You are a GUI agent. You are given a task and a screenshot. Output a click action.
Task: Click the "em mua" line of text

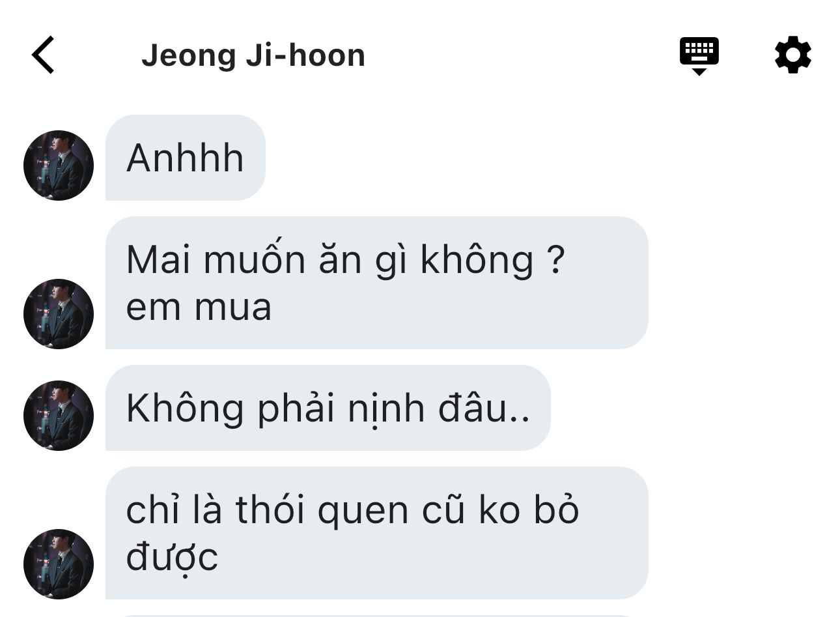(x=199, y=308)
